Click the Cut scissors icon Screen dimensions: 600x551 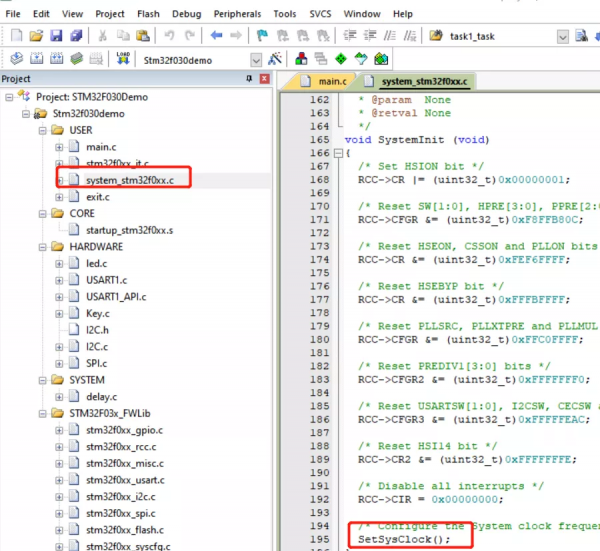[104, 35]
